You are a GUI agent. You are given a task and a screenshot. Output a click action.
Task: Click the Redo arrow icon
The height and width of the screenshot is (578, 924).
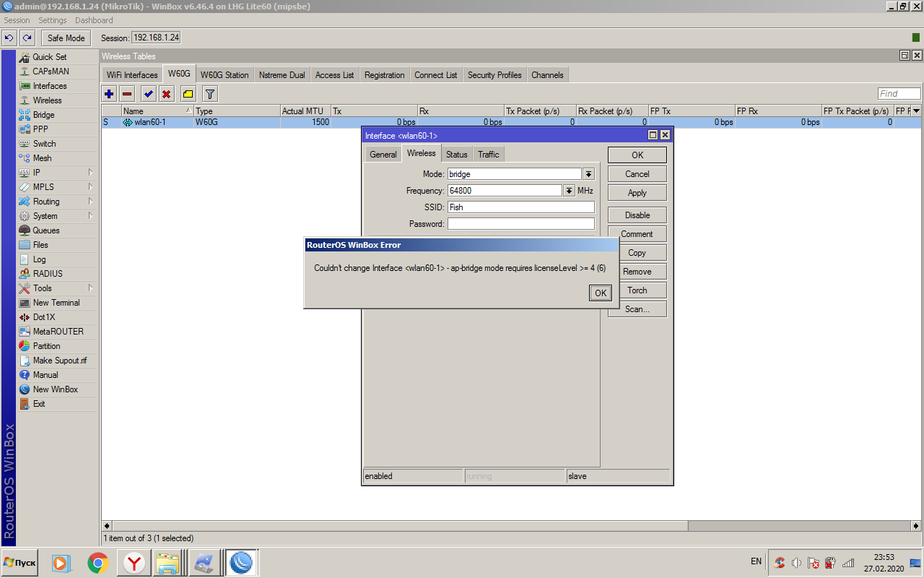coord(27,38)
